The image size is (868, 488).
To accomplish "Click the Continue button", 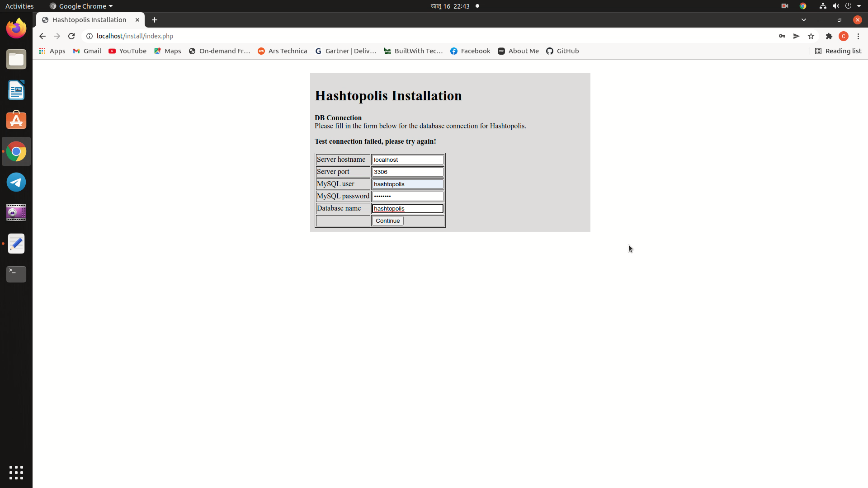I will point(387,221).
